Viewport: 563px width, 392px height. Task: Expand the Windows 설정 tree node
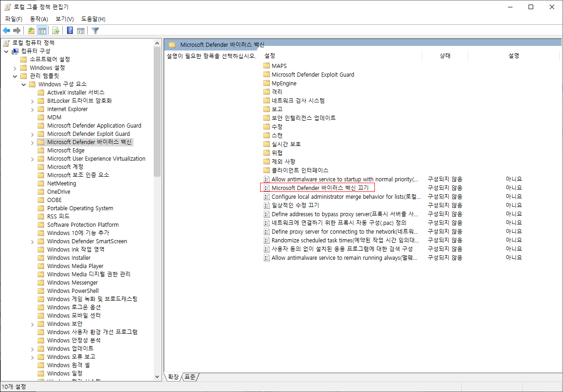[15, 67]
